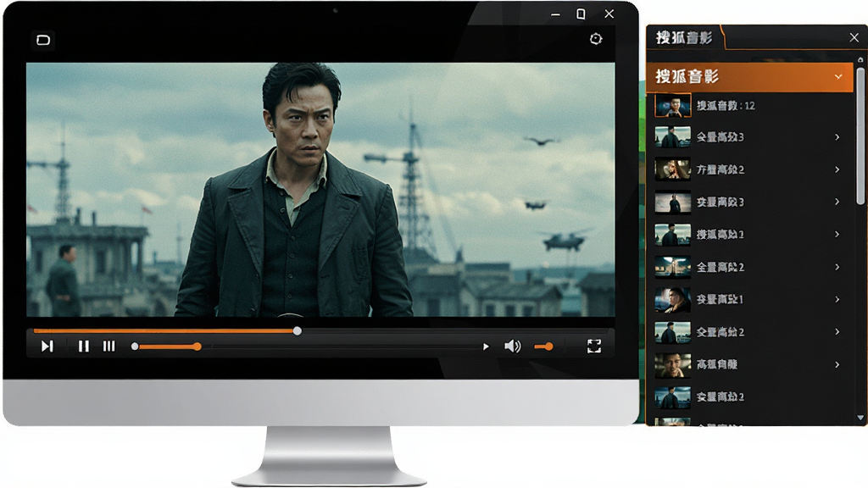The image size is (868, 488).
Task: Pause playback with the pause button
Action: 84,347
